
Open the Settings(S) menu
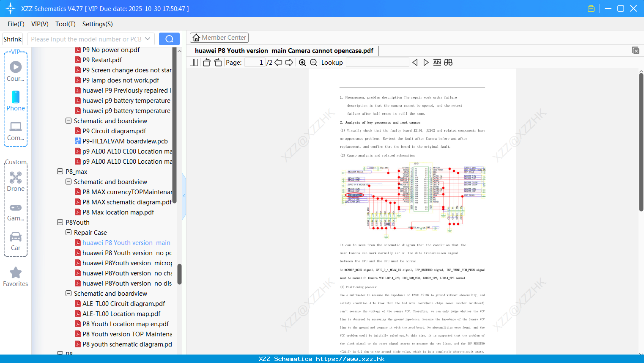pos(98,24)
